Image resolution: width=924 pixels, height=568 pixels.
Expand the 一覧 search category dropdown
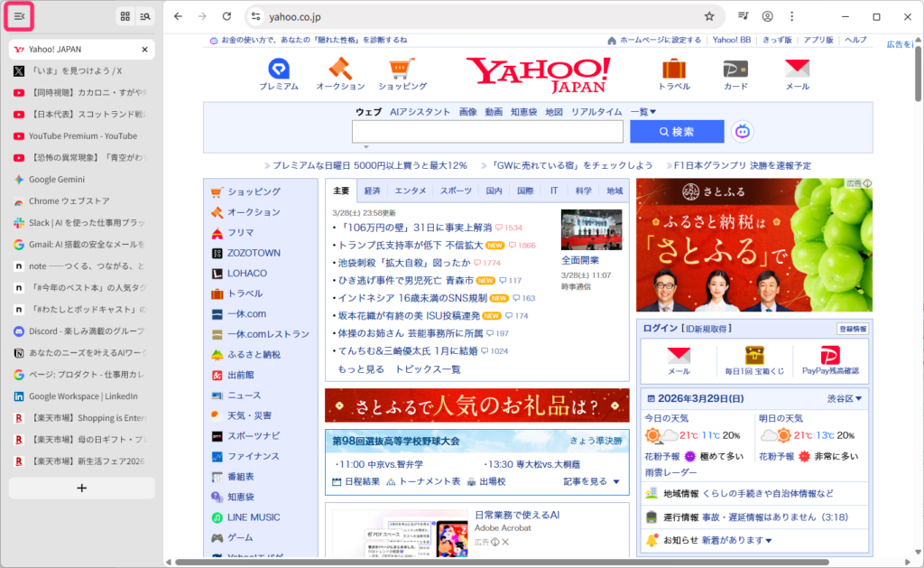(643, 112)
